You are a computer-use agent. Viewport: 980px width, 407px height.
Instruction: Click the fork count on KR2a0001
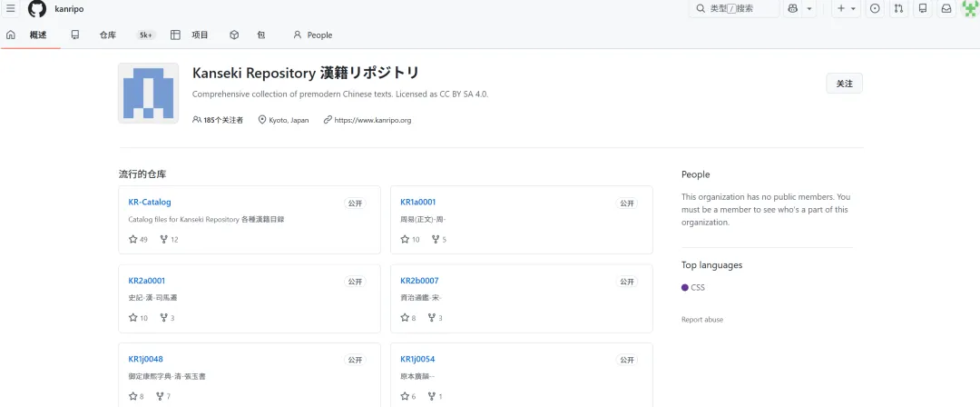click(168, 318)
